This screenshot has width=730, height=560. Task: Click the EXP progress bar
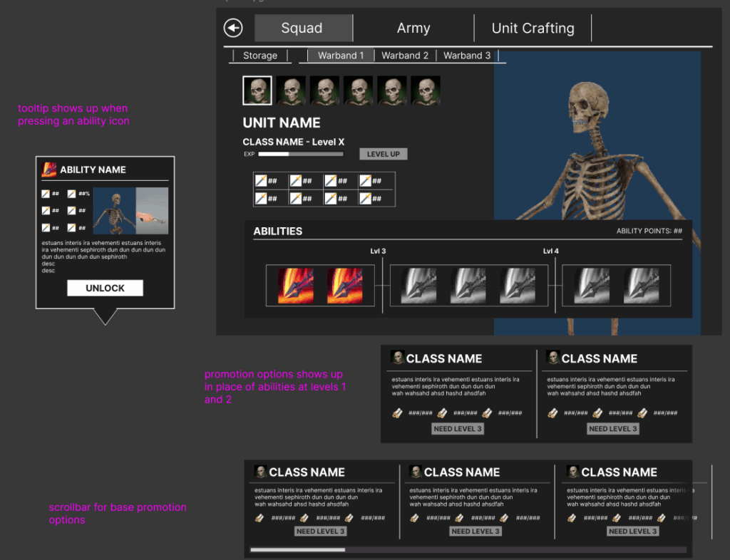[300, 154]
